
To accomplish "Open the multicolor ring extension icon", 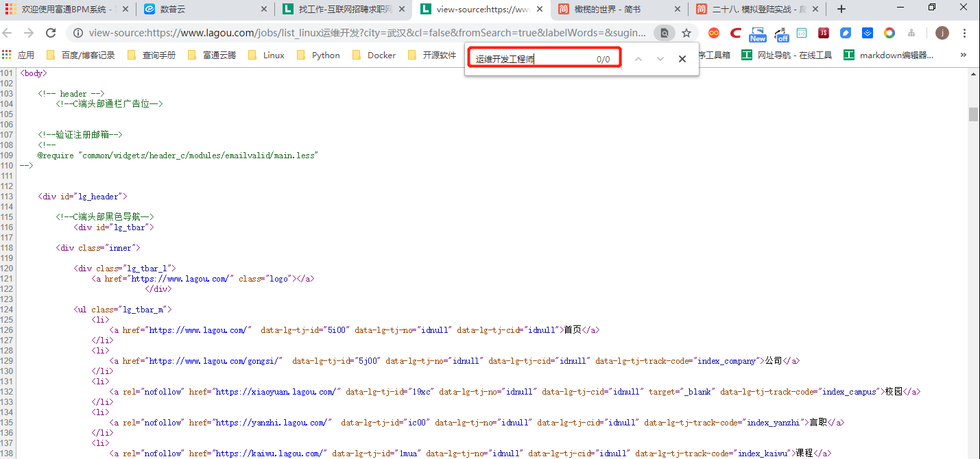I will [889, 33].
